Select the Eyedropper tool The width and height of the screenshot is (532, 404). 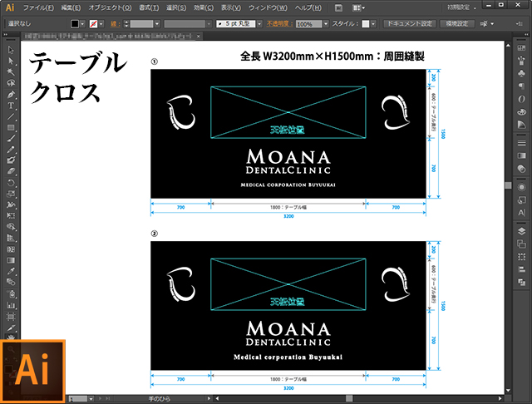pyautogui.click(x=11, y=271)
